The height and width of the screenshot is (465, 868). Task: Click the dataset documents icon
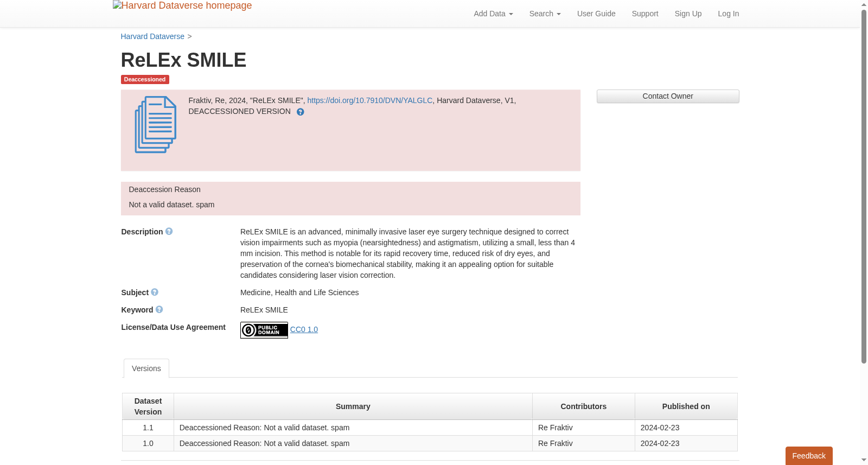(156, 125)
